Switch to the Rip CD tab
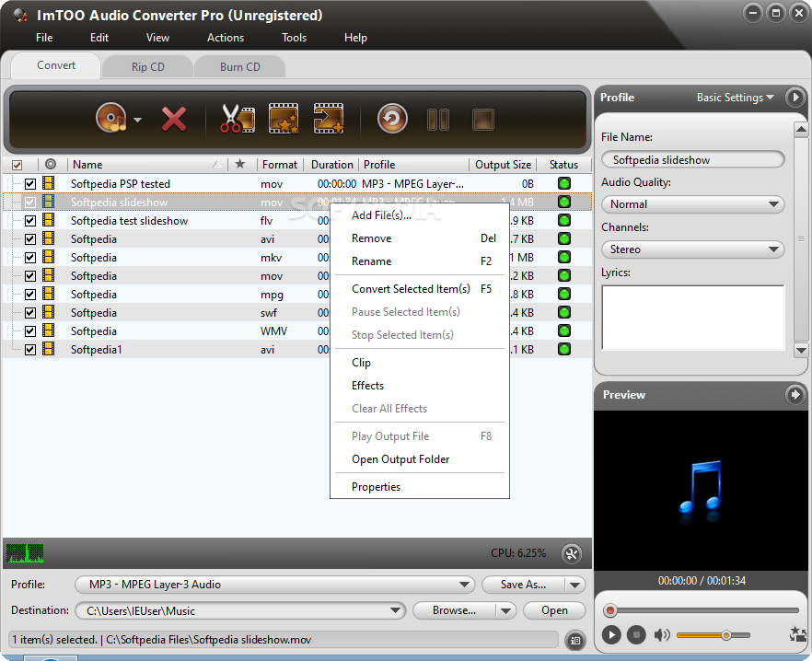 147,67
